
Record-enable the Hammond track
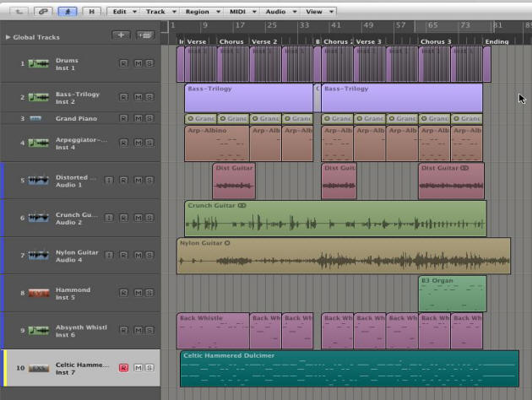click(x=123, y=293)
